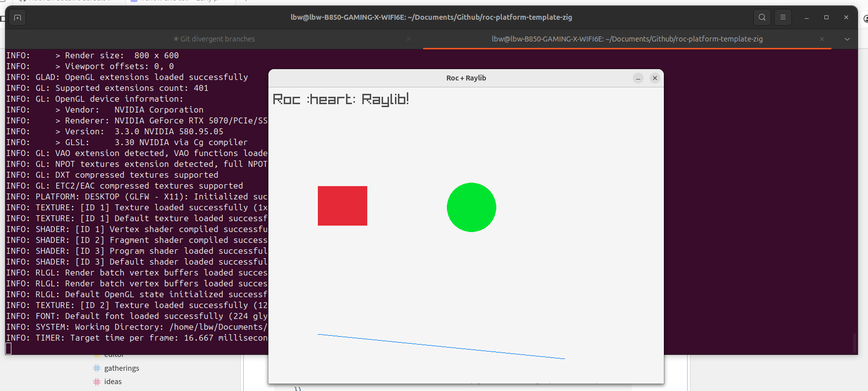Minimize the Roc + Raylib window
868x391 pixels.
coord(638,78)
